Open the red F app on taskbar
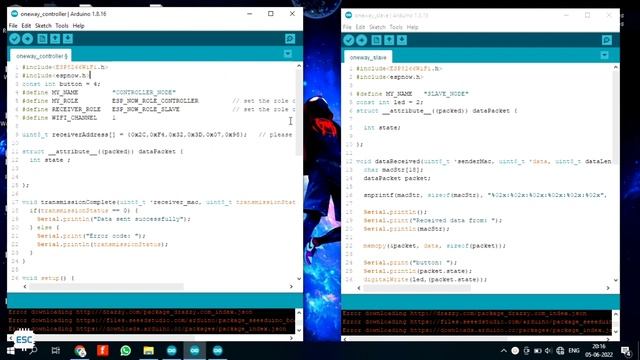The image size is (640, 360). pos(103,351)
